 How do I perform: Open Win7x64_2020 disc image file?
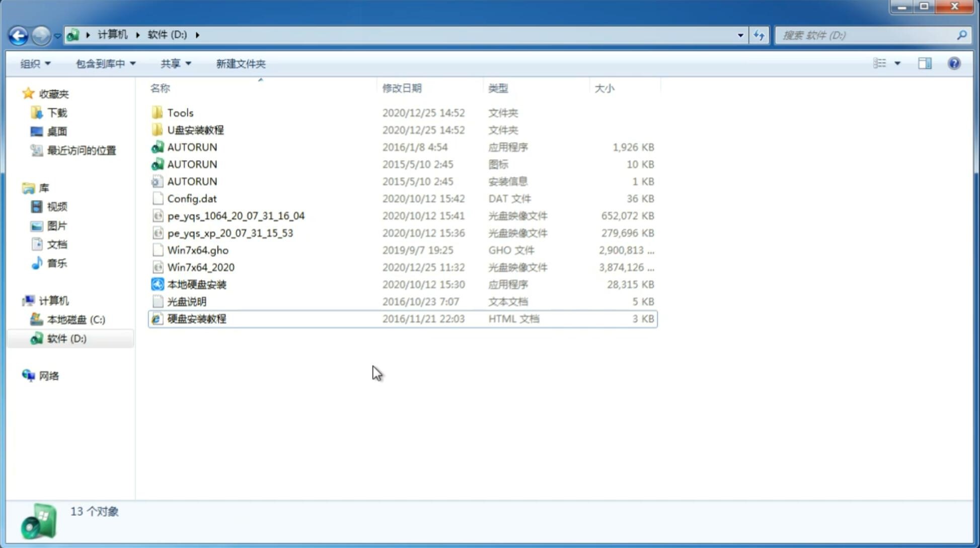point(199,267)
